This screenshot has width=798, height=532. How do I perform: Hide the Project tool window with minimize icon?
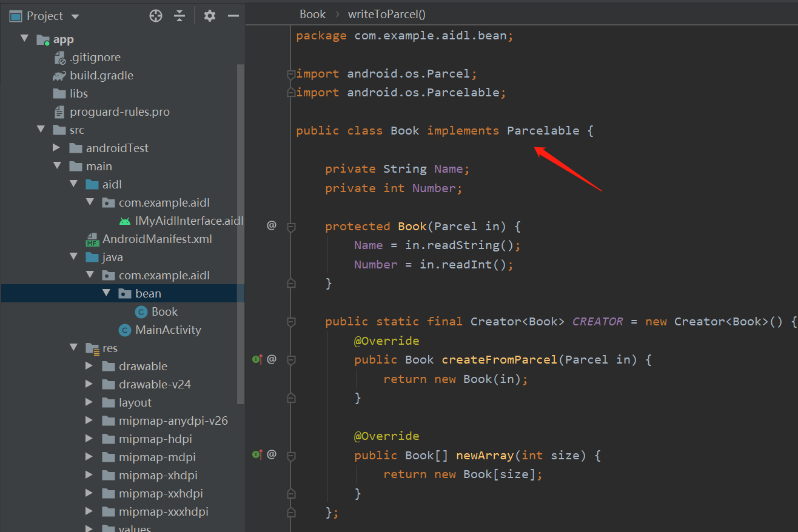pos(234,16)
